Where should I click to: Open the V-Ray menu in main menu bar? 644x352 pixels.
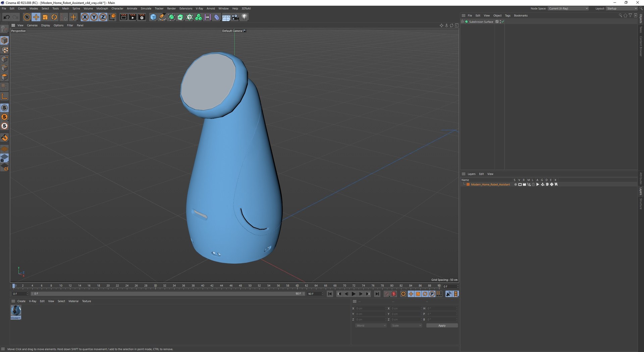(x=200, y=8)
